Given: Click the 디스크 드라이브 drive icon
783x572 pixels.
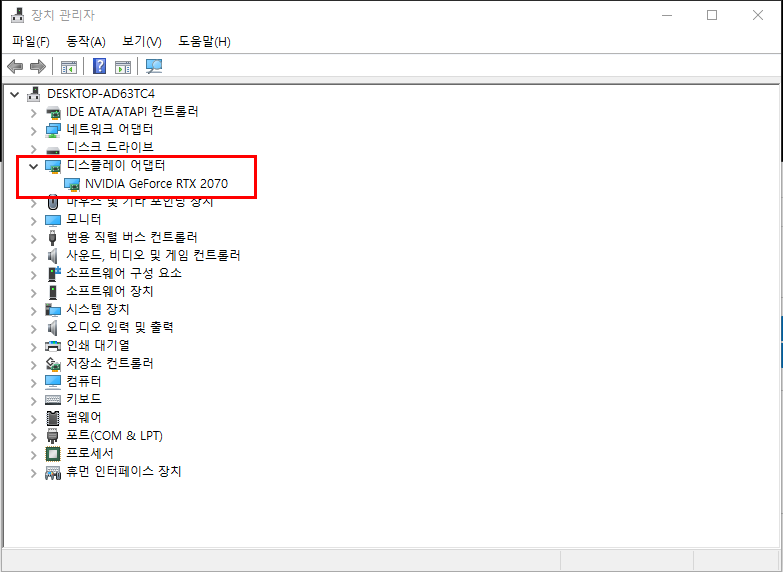Looking at the screenshot, I should click(53, 148).
